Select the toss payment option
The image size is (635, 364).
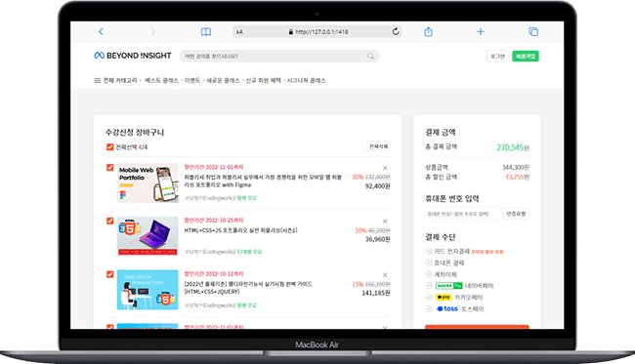pyautogui.click(x=429, y=309)
